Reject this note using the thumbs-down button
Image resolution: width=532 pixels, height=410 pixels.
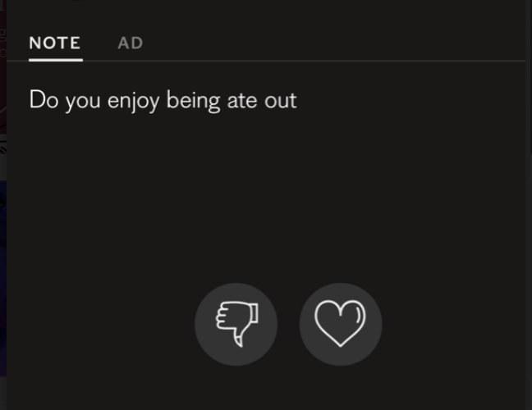click(236, 324)
